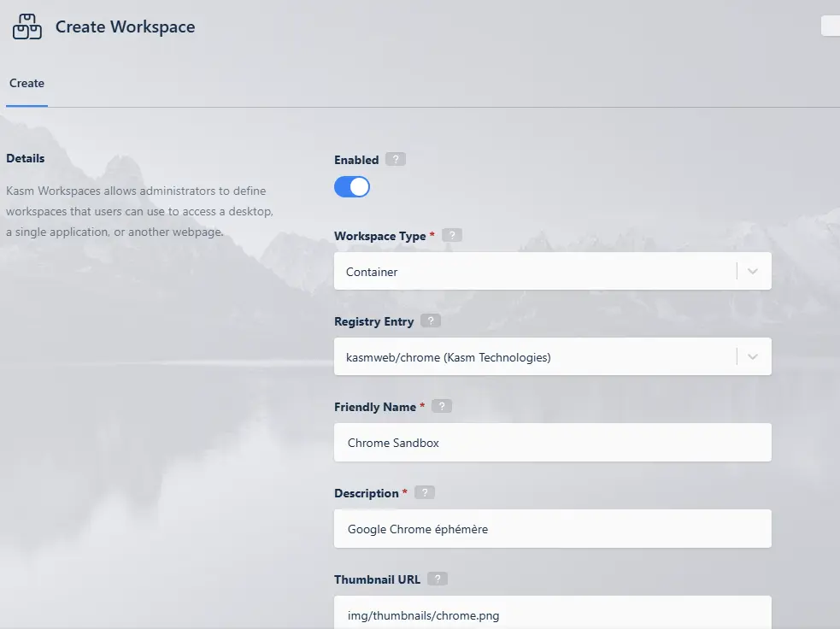Click the Friendly Name field label
840x629 pixels.
(x=374, y=408)
